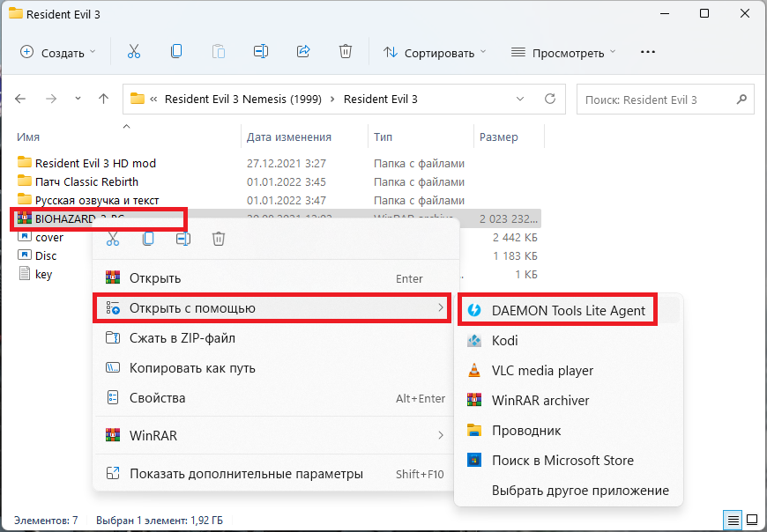Viewport: 767px width, 532px height.
Task: Open with Проводник
Action: [x=569, y=431]
